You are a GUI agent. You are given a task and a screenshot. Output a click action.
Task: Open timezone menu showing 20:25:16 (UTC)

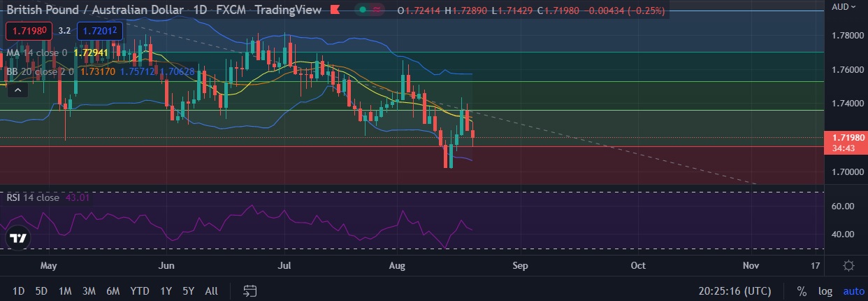735,291
